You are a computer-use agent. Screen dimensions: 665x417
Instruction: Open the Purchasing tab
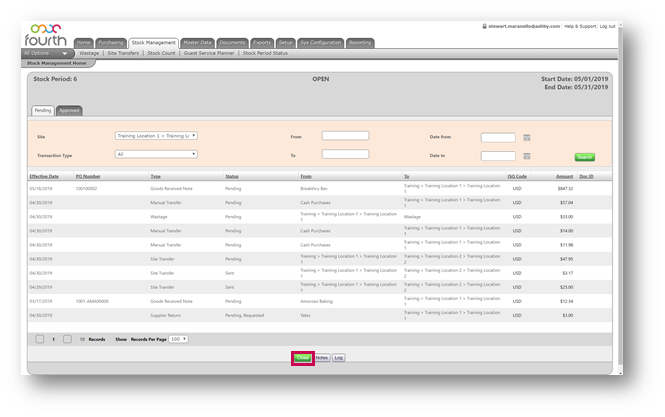click(111, 43)
